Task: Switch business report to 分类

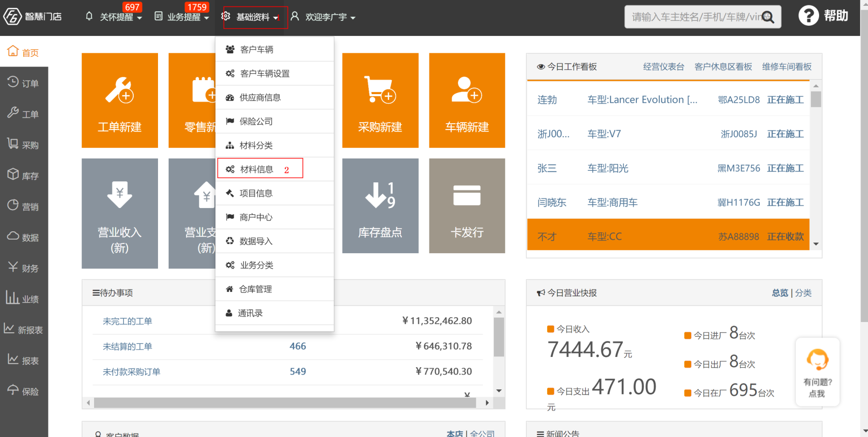Action: (803, 293)
